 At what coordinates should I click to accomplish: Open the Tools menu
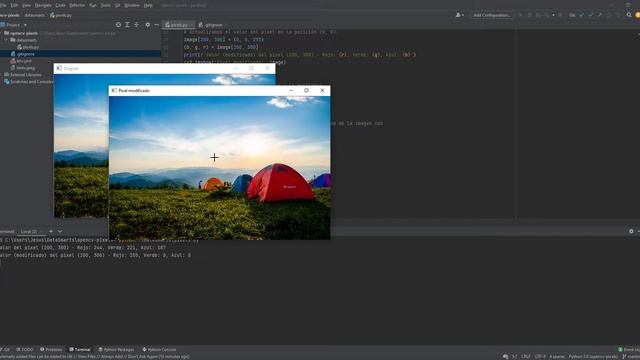point(106,5)
